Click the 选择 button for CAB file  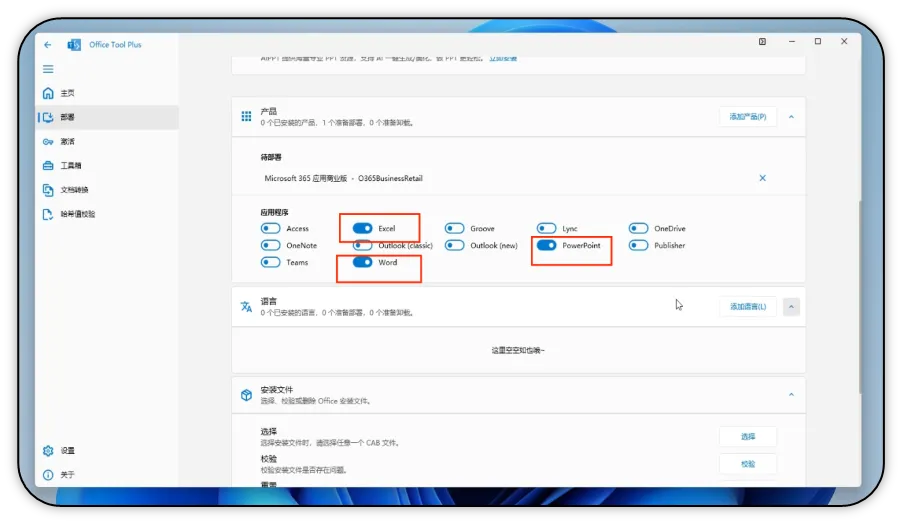[x=748, y=437]
